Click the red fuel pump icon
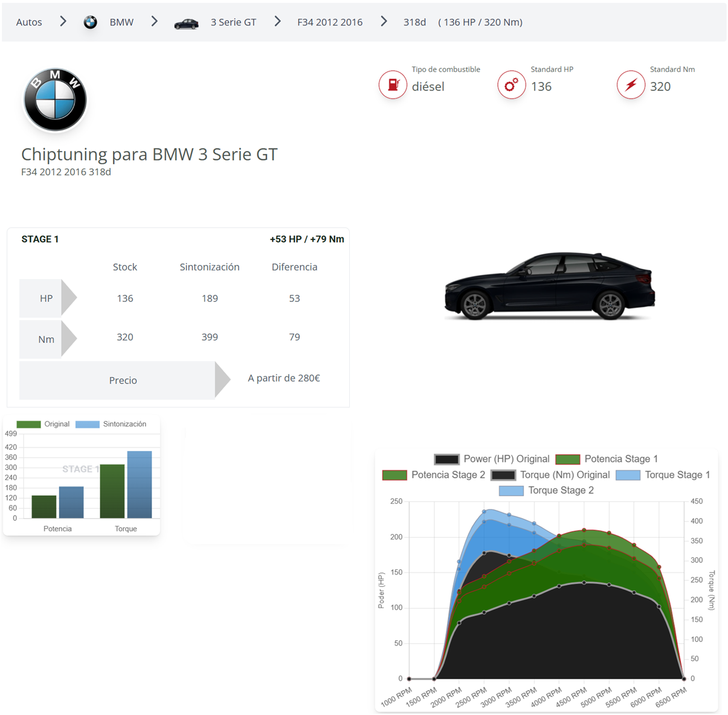 coord(393,85)
